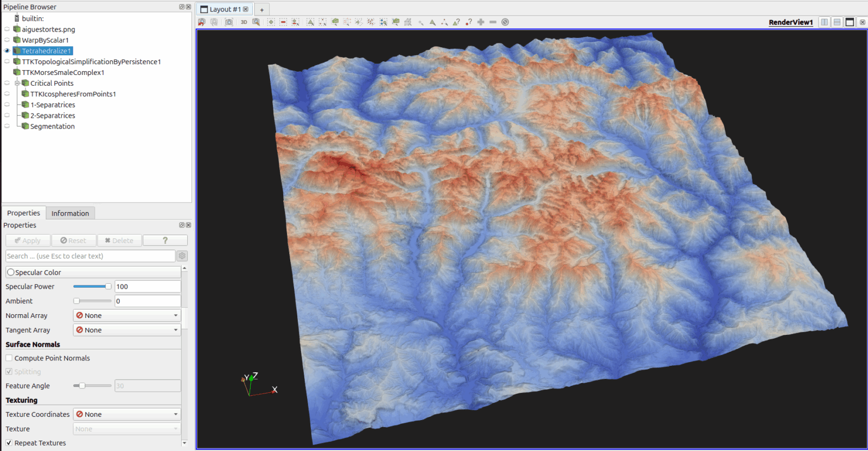Select the Layout #1 tab
868x451 pixels.
point(224,9)
